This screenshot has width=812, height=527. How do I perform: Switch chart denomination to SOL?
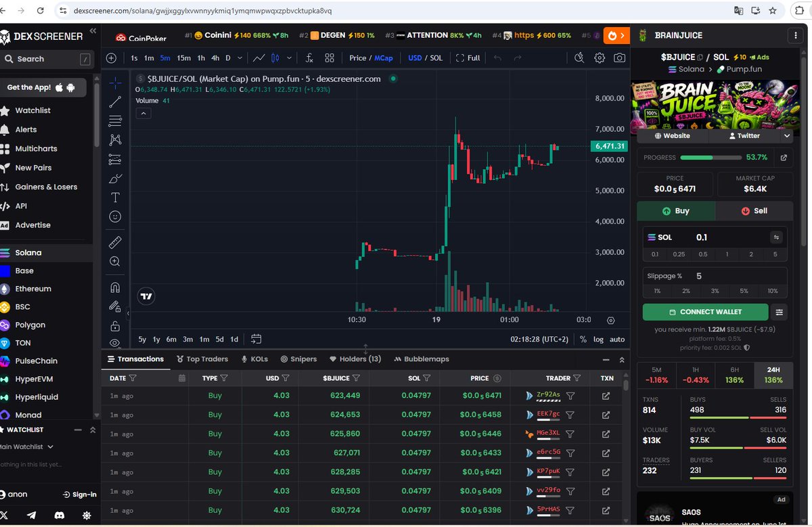tap(436, 58)
